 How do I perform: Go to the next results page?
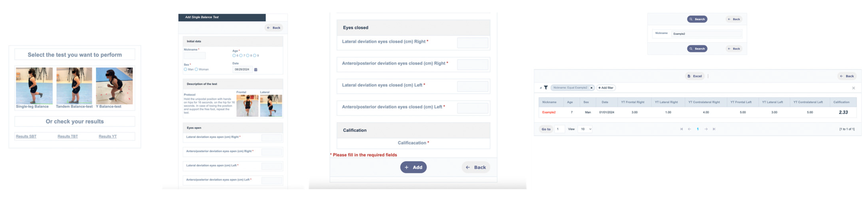(706, 129)
